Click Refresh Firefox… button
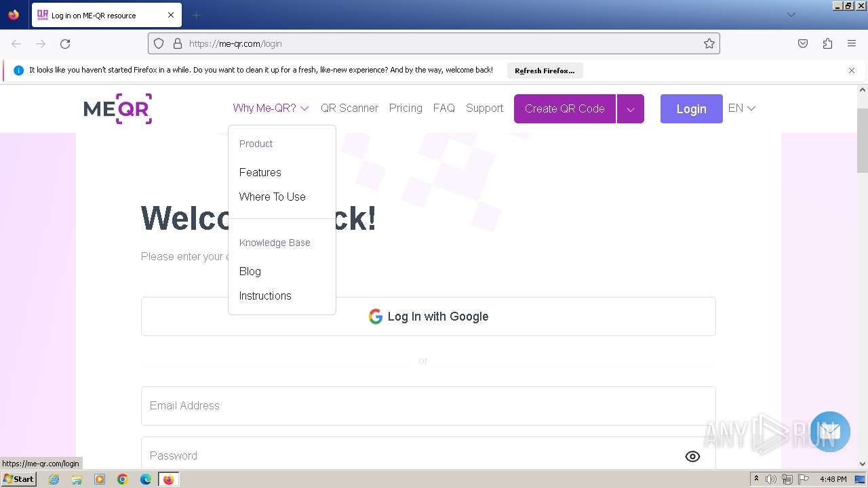This screenshot has height=488, width=868. (545, 70)
